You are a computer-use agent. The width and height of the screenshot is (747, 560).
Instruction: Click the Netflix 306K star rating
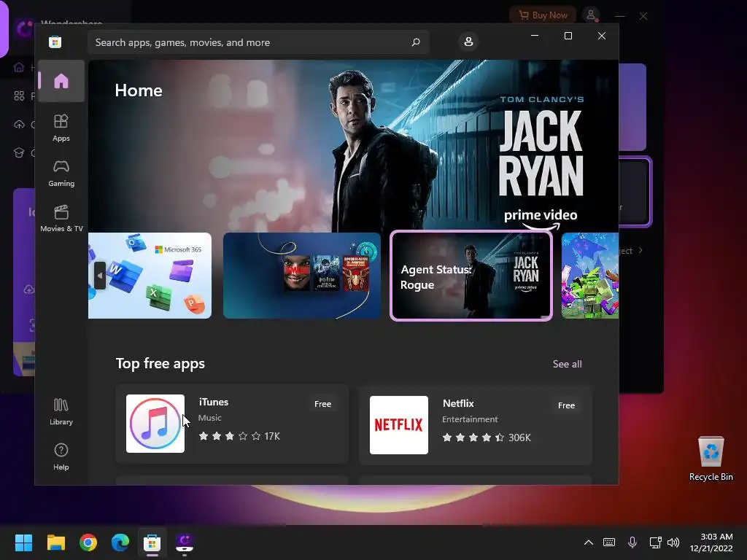pos(487,437)
